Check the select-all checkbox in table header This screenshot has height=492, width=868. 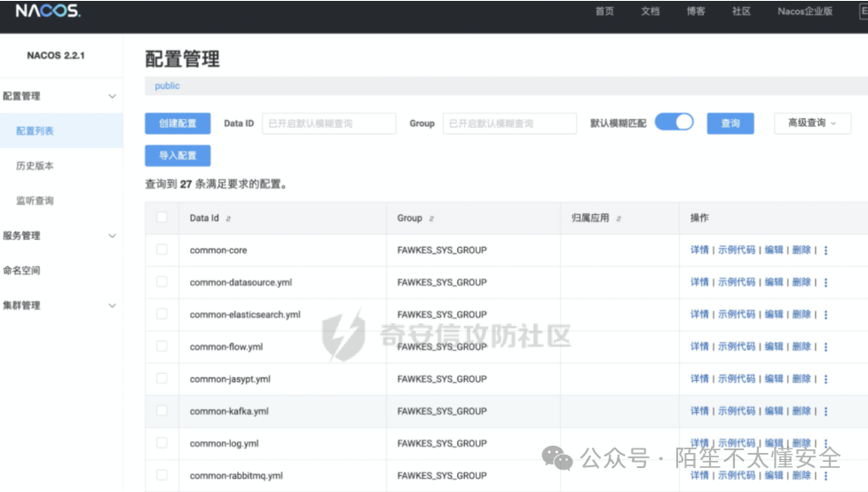[162, 218]
